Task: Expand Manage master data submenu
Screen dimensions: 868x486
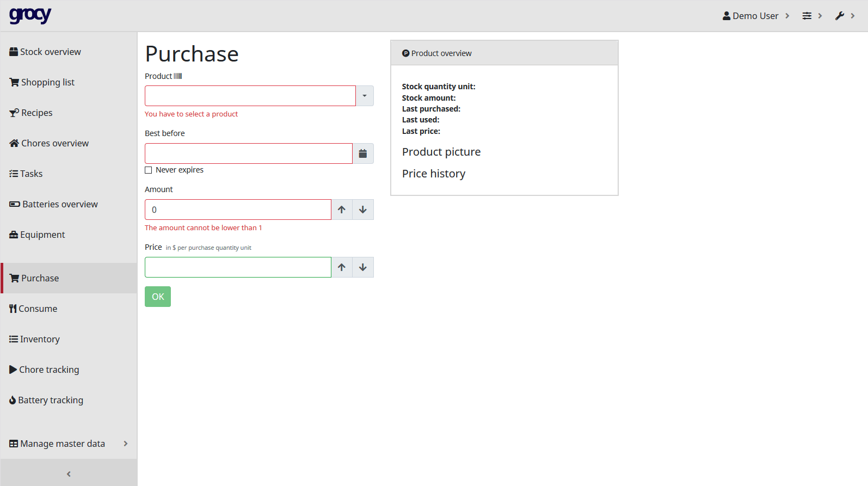Action: pos(69,444)
